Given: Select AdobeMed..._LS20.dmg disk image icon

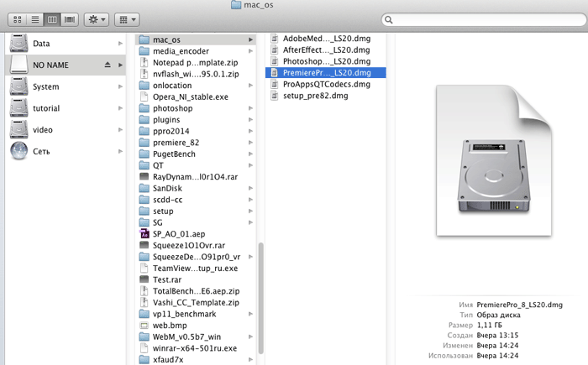Looking at the screenshot, I should pyautogui.click(x=275, y=39).
